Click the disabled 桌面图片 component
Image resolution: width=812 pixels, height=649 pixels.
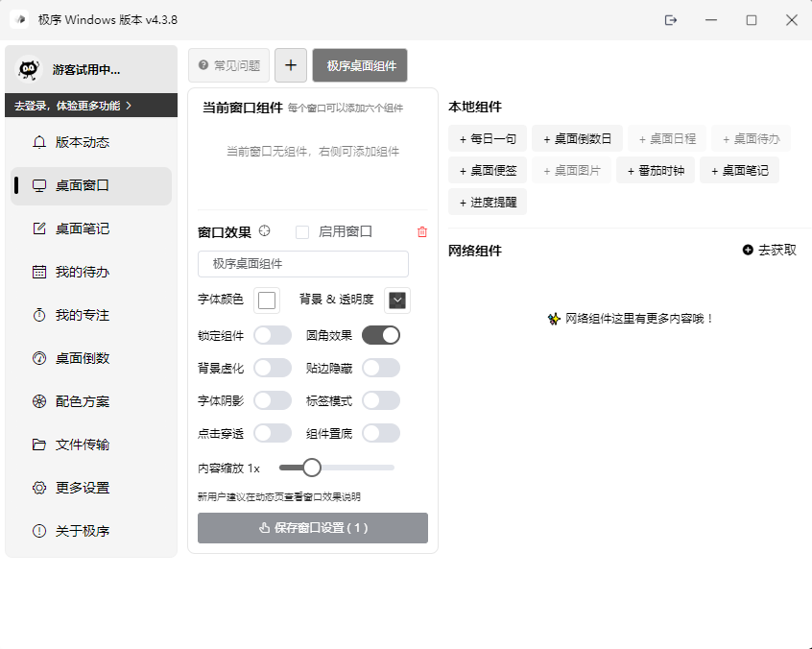point(572,170)
